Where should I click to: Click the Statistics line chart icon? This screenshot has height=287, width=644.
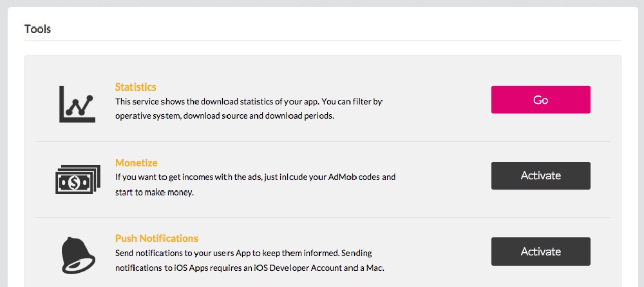click(x=77, y=104)
